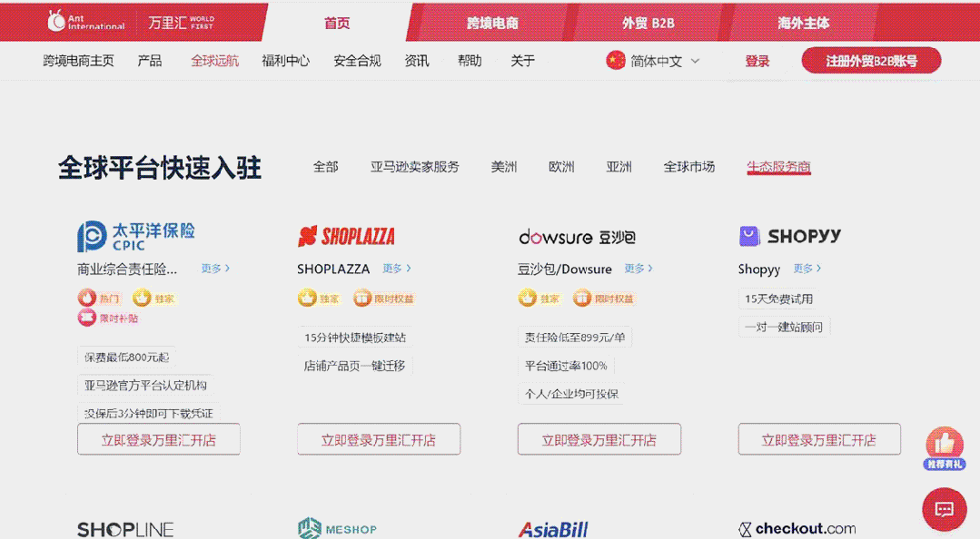Select the 生态服务商 filter tab
Image resolution: width=980 pixels, height=539 pixels.
778,167
